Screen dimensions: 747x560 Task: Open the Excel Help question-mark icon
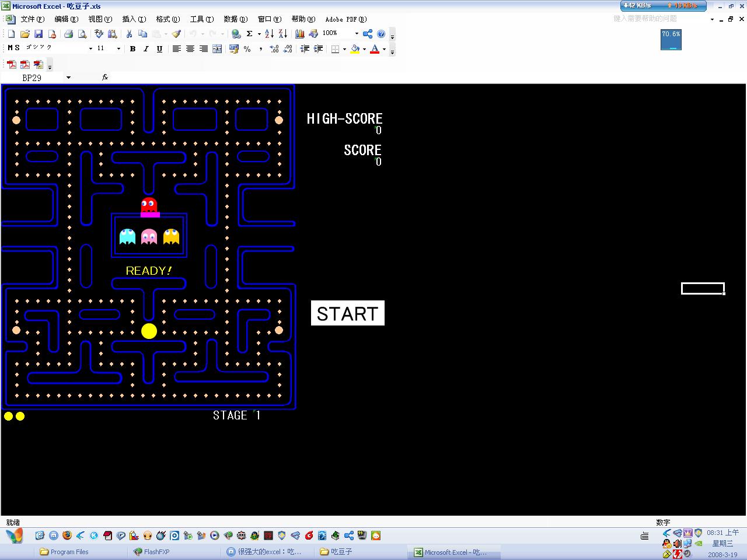(x=381, y=34)
